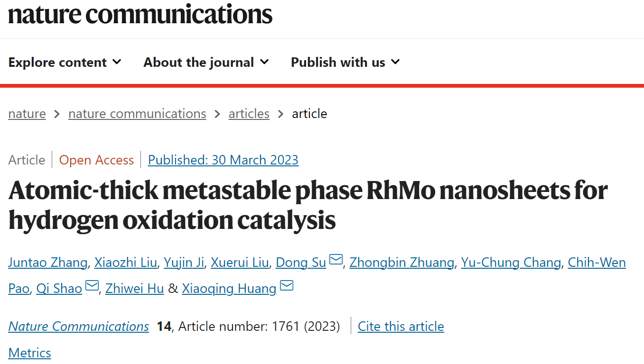
Task: Click the italic Nature Communications journal link
Action: (78, 327)
